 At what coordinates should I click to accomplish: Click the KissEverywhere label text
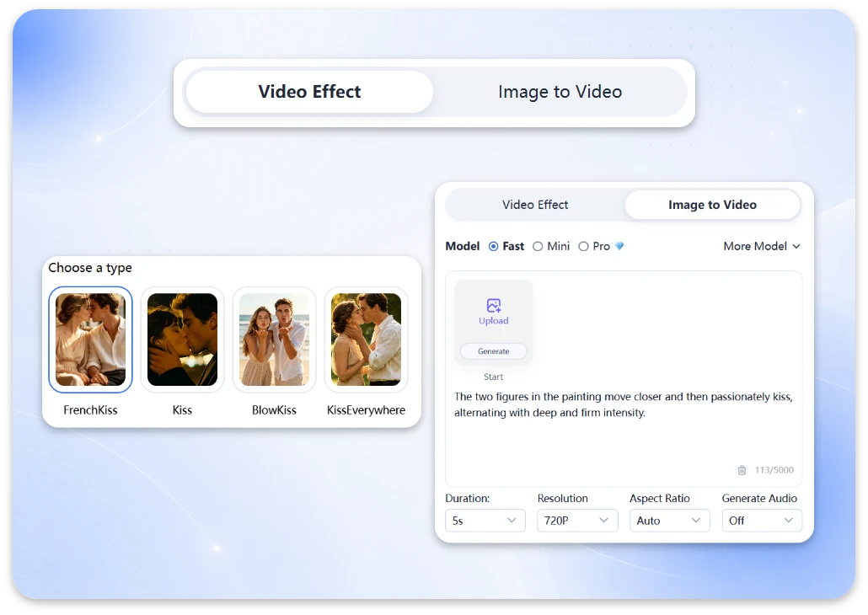tap(366, 410)
